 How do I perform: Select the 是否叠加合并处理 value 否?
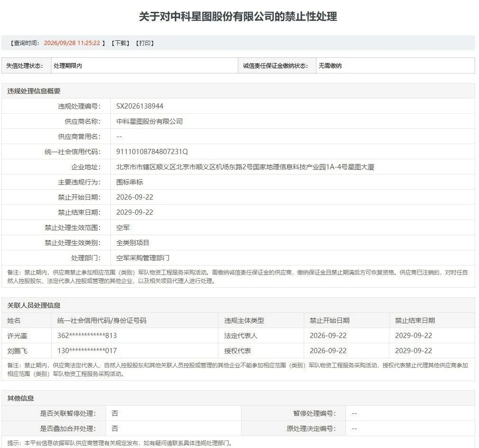pos(115,429)
